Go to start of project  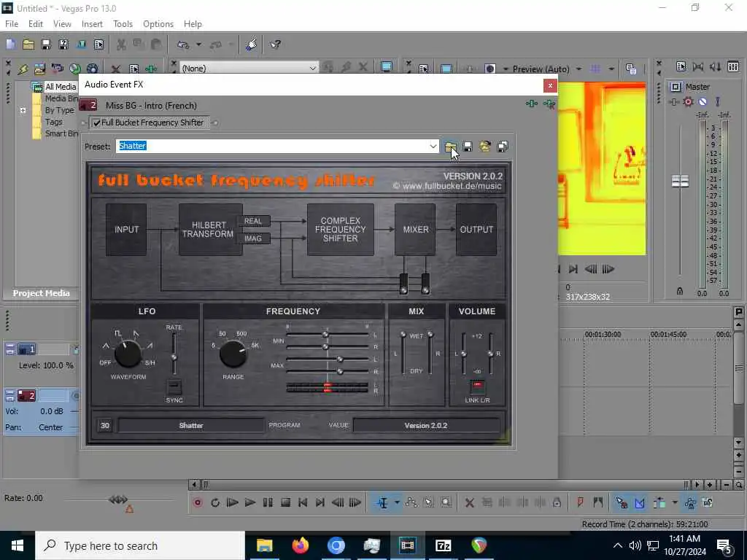click(x=303, y=502)
